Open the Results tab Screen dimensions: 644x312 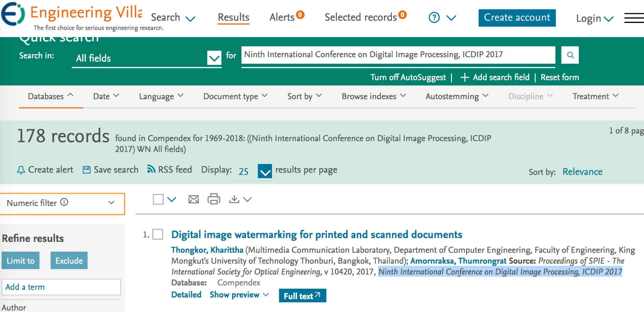[233, 17]
